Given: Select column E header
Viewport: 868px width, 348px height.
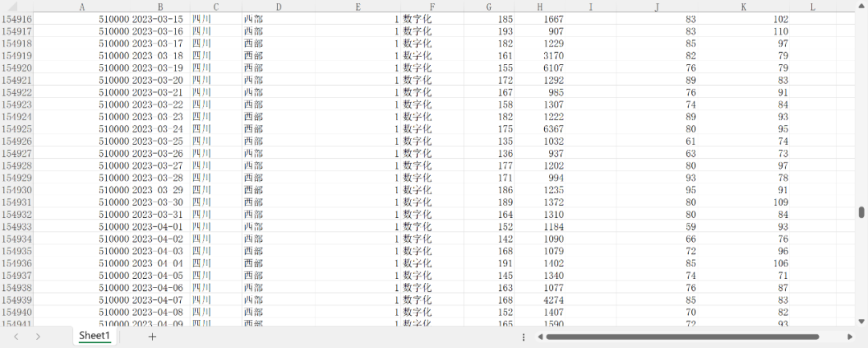Looking at the screenshot, I should (358, 6).
